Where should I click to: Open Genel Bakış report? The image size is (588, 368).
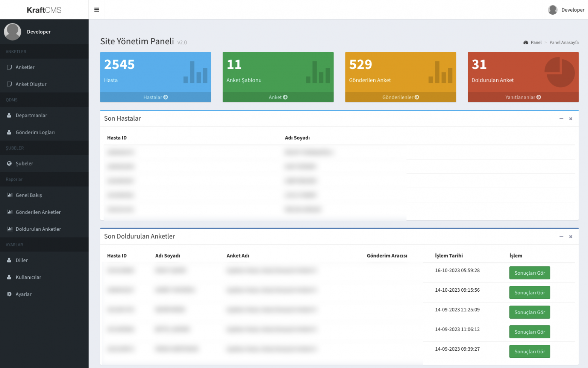[44, 195]
